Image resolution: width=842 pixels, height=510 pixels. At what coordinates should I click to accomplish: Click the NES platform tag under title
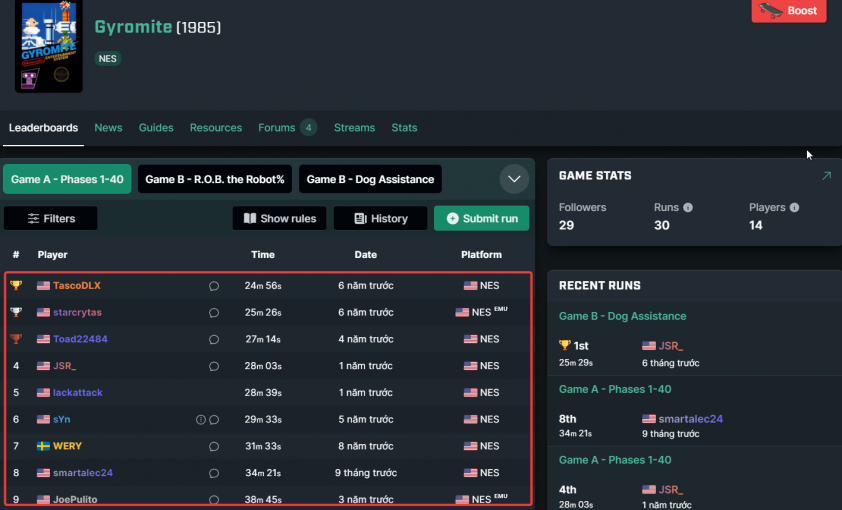coord(107,59)
